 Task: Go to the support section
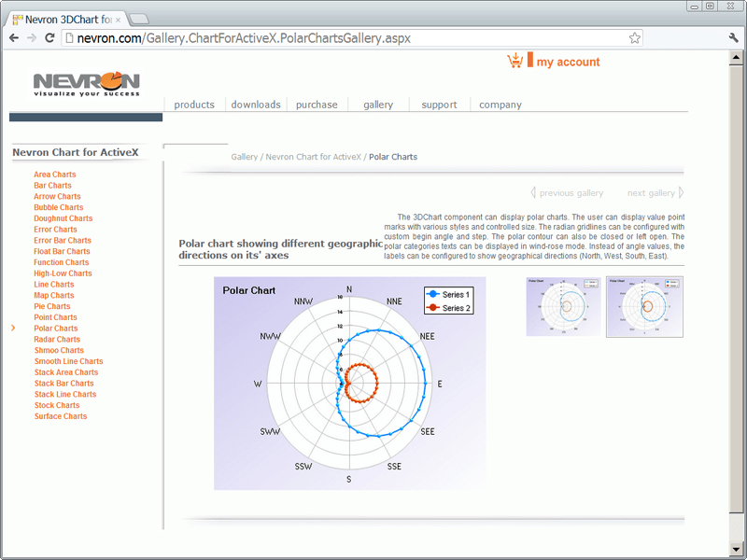point(439,105)
